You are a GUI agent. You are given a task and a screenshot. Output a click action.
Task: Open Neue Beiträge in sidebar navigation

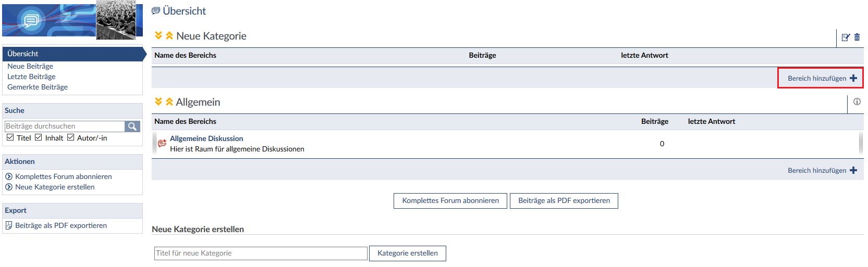click(30, 66)
